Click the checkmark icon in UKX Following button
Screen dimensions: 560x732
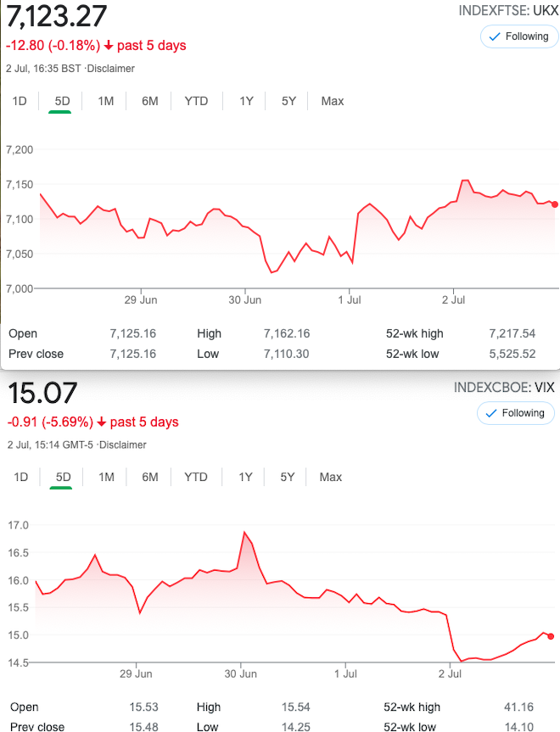click(495, 36)
